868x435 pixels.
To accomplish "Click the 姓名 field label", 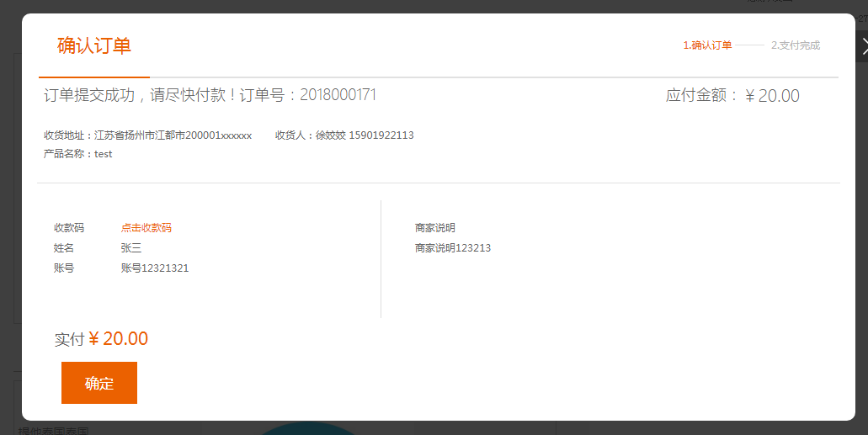I will tap(64, 248).
